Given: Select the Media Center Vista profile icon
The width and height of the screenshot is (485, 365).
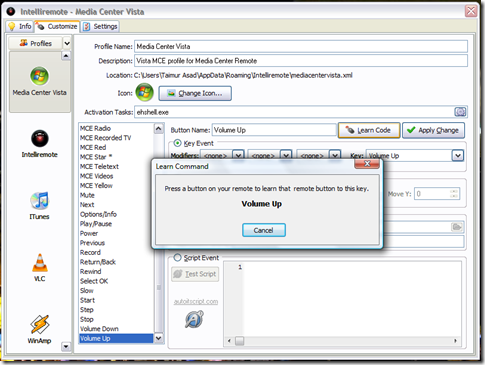Looking at the screenshot, I should pyautogui.click(x=39, y=76).
